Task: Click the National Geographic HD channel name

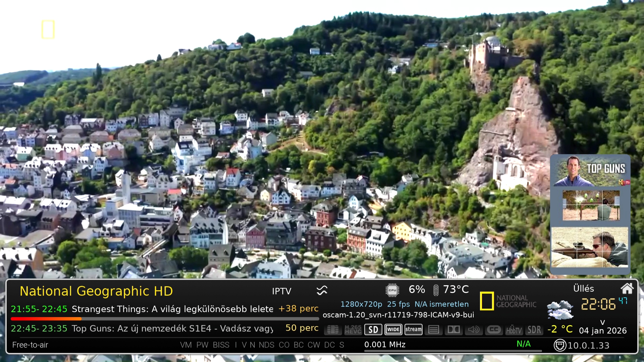Action: pyautogui.click(x=96, y=291)
